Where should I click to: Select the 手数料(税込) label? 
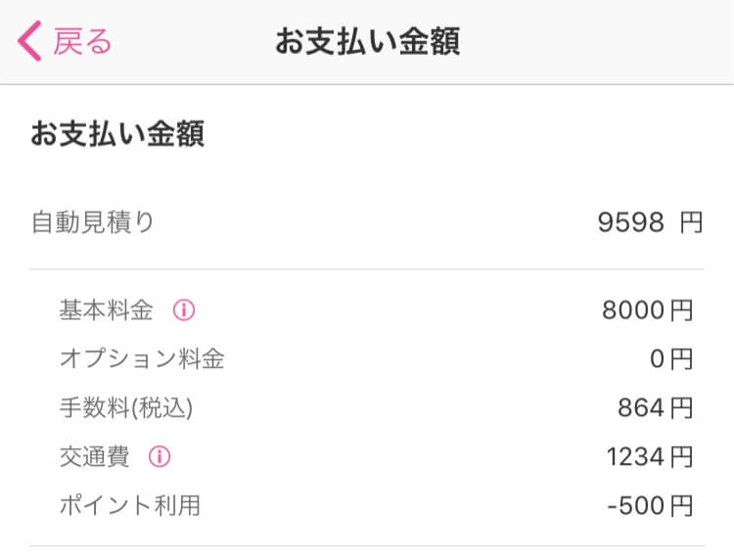pos(126,408)
